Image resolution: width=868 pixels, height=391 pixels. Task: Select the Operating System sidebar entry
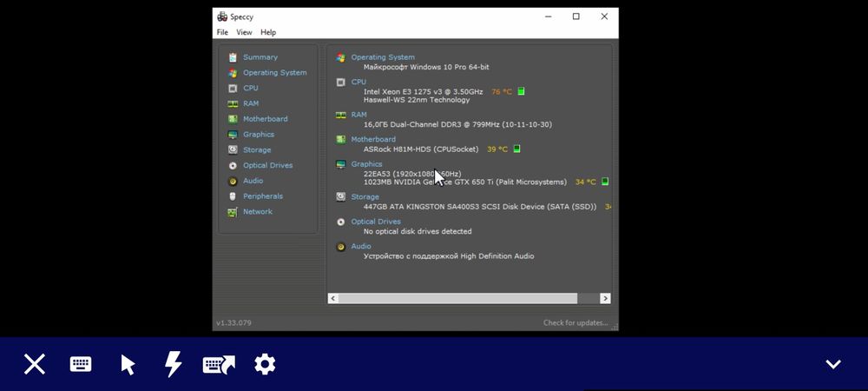274,72
